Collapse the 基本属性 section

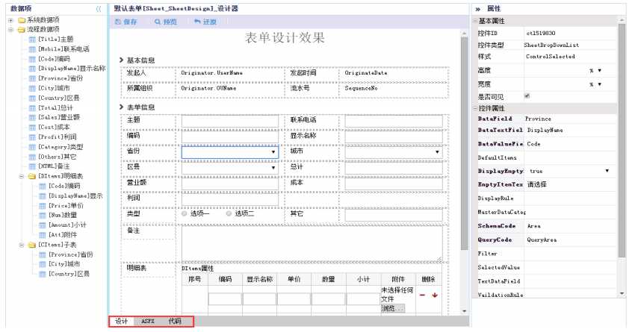pos(475,21)
